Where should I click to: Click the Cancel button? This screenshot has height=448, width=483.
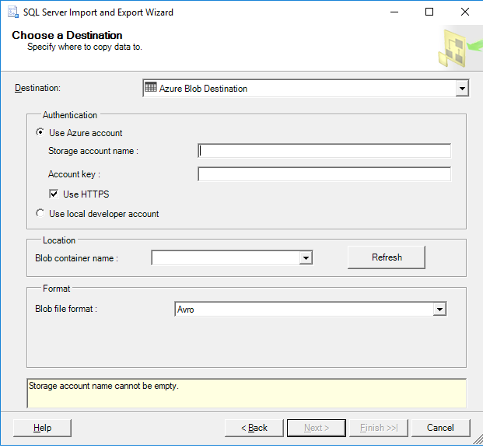pyautogui.click(x=440, y=428)
